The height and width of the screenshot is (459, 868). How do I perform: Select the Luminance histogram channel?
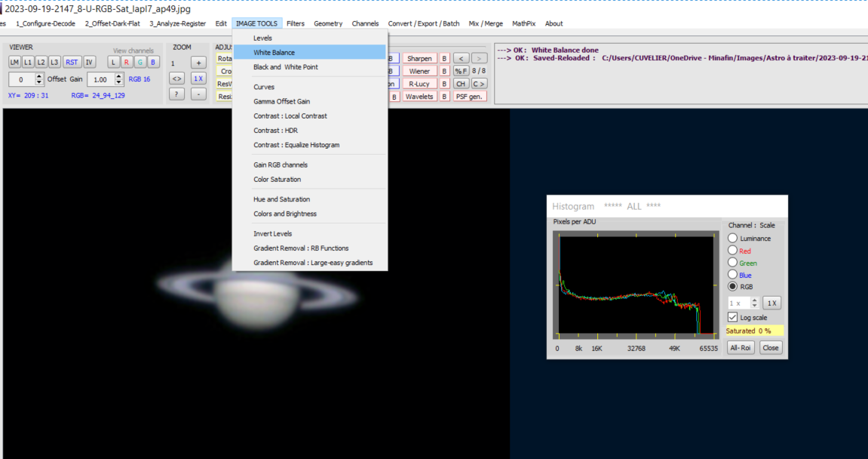(732, 239)
